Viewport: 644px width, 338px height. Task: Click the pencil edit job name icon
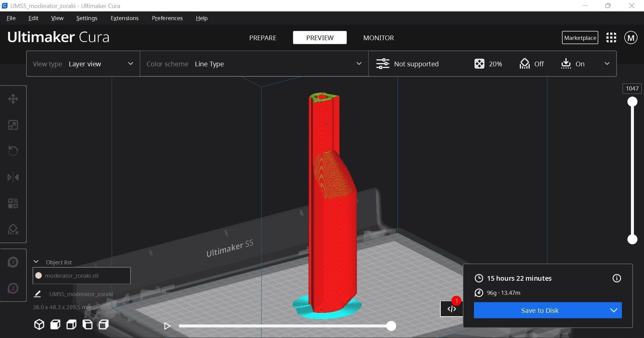pyautogui.click(x=37, y=294)
